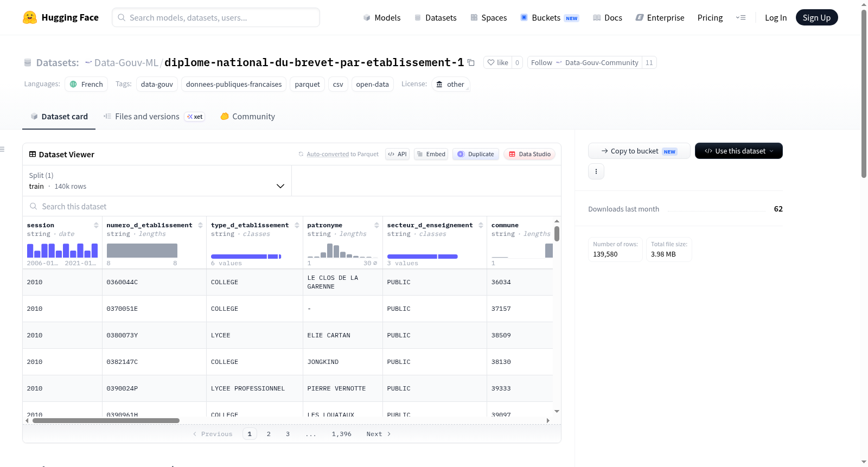Click the left sidebar toggle icon
The height and width of the screenshot is (467, 868).
(x=3, y=149)
